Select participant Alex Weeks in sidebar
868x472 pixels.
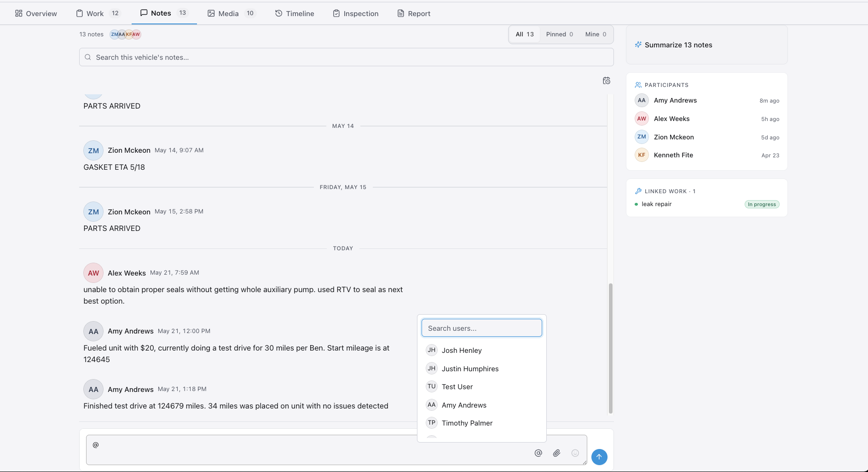pyautogui.click(x=707, y=119)
